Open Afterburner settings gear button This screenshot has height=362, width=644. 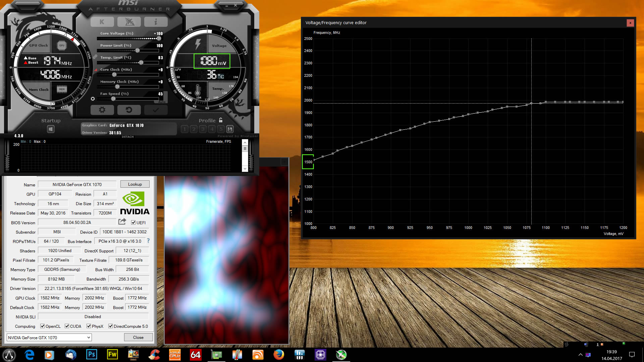pyautogui.click(x=102, y=110)
